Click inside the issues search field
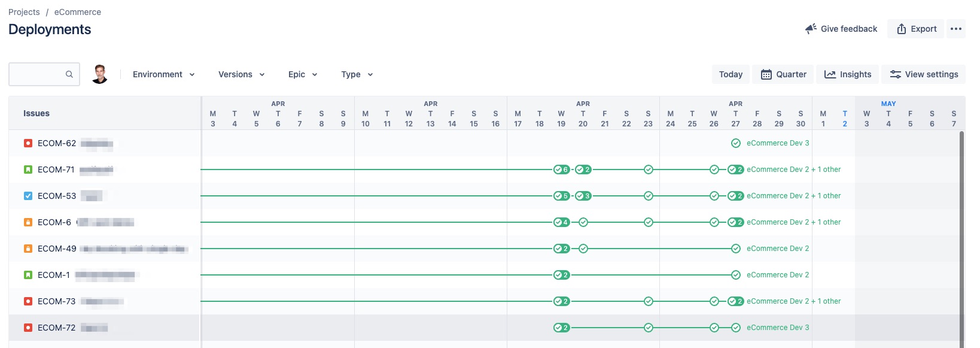 [x=39, y=74]
